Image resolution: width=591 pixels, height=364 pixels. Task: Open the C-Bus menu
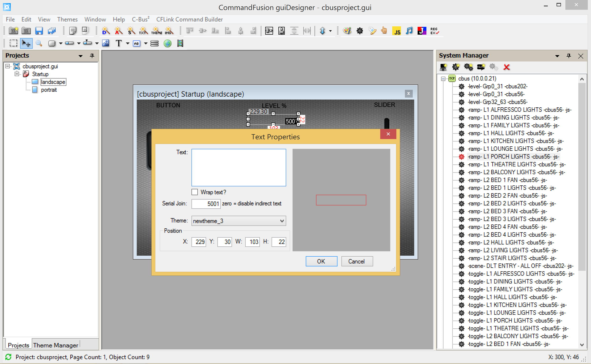(x=140, y=19)
